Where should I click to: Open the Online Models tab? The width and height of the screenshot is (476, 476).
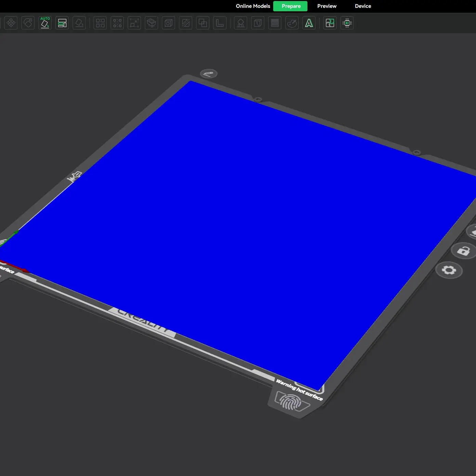pyautogui.click(x=253, y=6)
